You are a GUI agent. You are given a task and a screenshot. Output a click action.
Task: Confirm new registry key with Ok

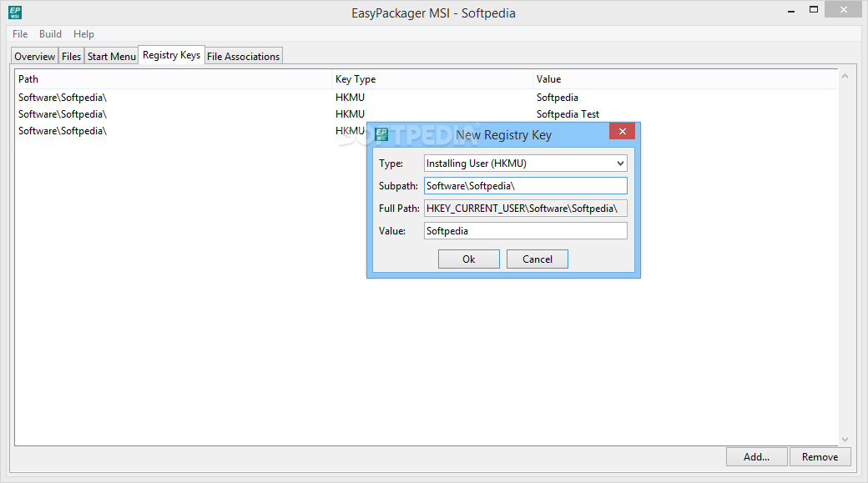(469, 259)
